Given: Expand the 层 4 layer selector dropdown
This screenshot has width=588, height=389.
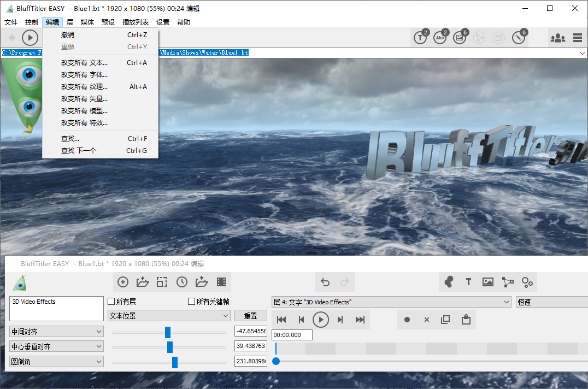Looking at the screenshot, I should click(391, 302).
